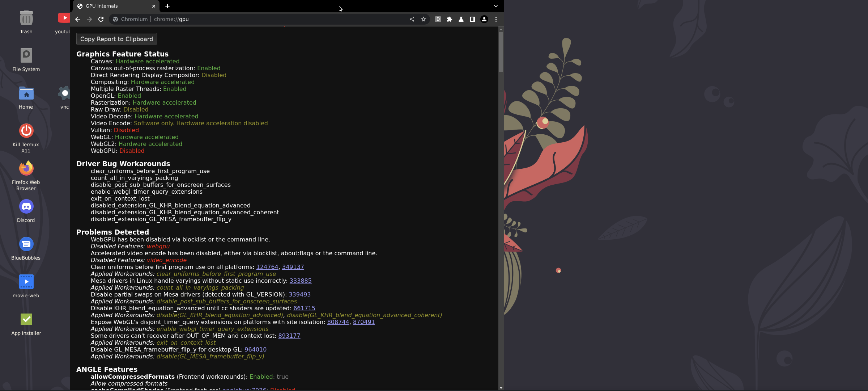
Task: Open Chromium three-dot menu
Action: click(x=496, y=19)
